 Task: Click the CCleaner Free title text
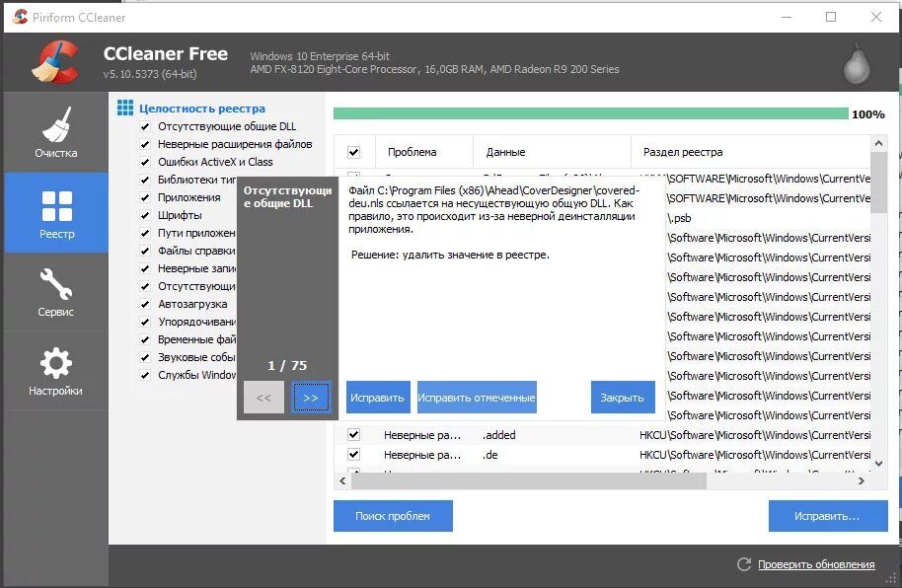(x=166, y=53)
